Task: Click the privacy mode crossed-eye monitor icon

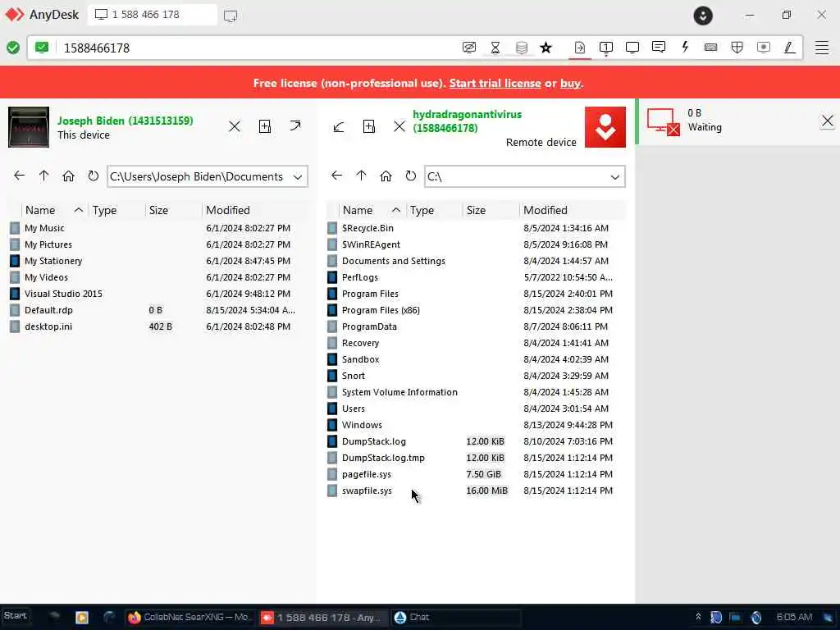Action: point(468,48)
